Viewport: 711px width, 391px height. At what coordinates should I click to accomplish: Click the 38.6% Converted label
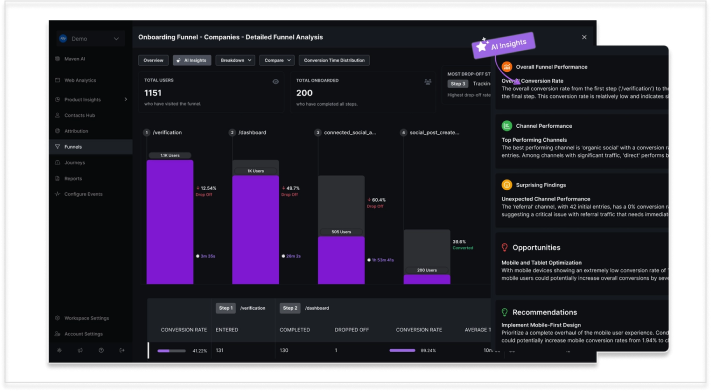tap(463, 244)
